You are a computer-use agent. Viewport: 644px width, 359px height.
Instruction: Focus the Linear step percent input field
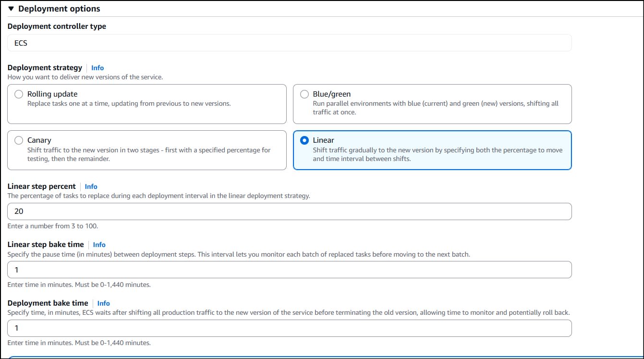point(289,211)
